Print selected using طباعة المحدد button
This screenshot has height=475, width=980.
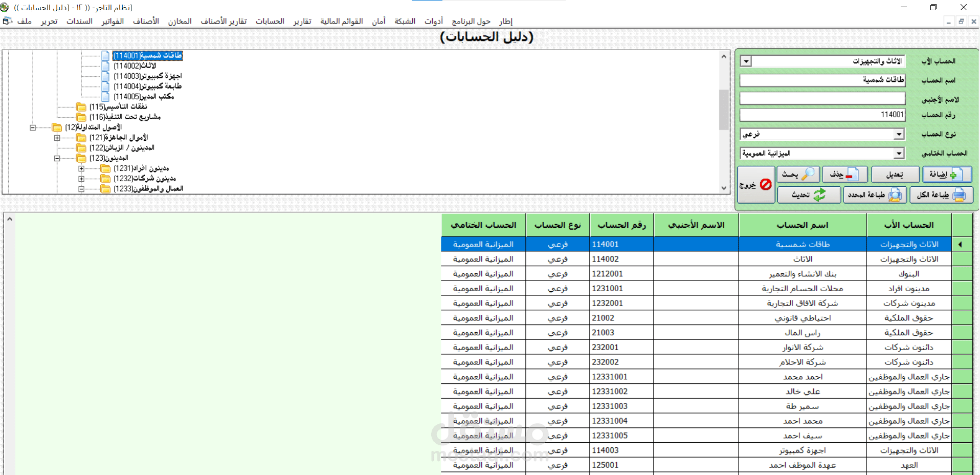(875, 195)
